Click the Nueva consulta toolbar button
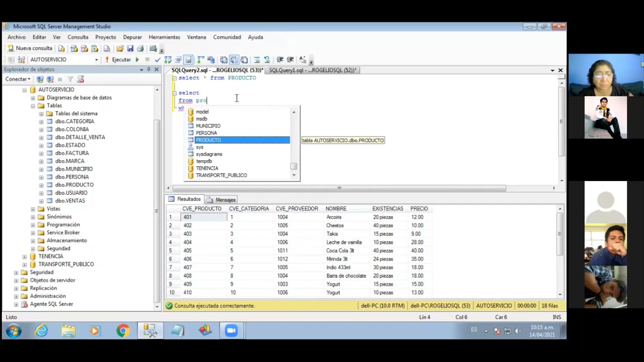 (x=30, y=48)
